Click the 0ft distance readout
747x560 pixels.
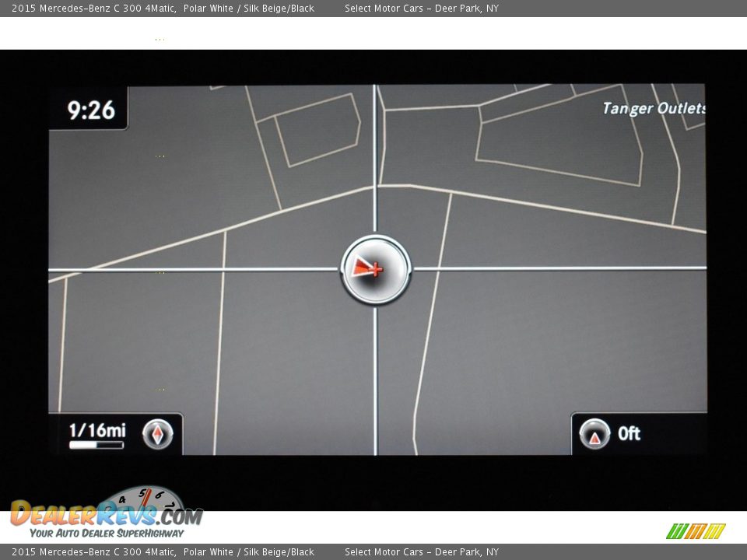coord(629,434)
